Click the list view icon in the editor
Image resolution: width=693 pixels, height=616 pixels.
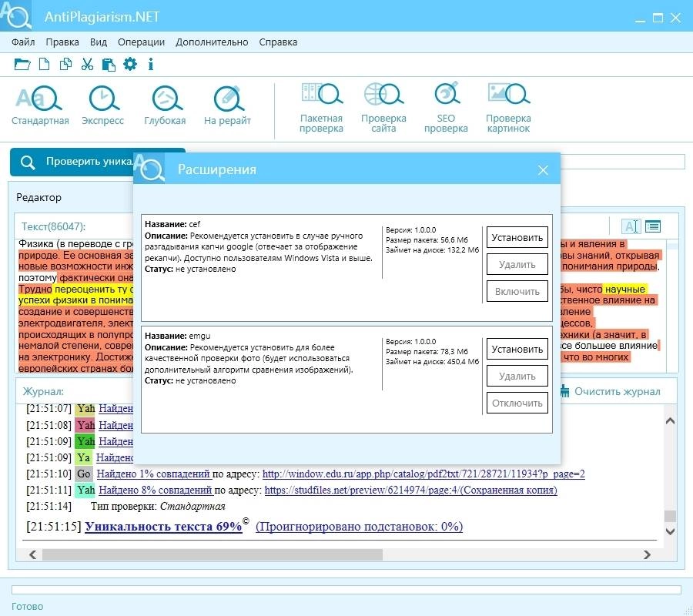click(x=653, y=226)
